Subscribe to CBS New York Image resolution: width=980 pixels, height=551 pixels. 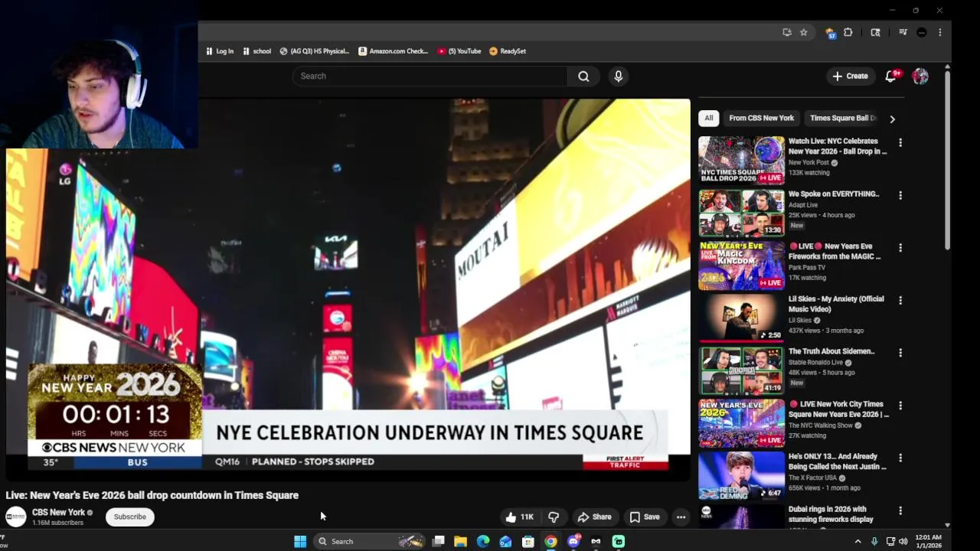click(x=129, y=517)
